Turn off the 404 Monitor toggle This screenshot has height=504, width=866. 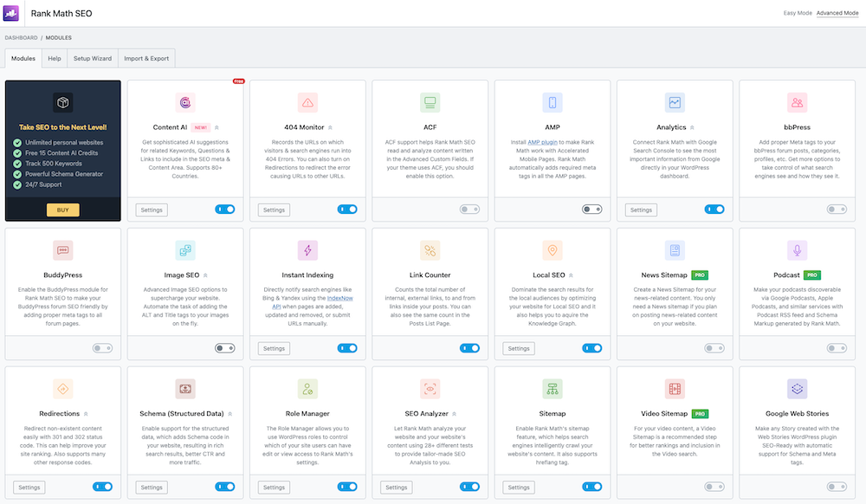347,210
